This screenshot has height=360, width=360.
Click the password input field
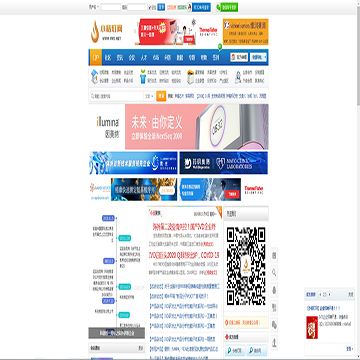[137, 7]
